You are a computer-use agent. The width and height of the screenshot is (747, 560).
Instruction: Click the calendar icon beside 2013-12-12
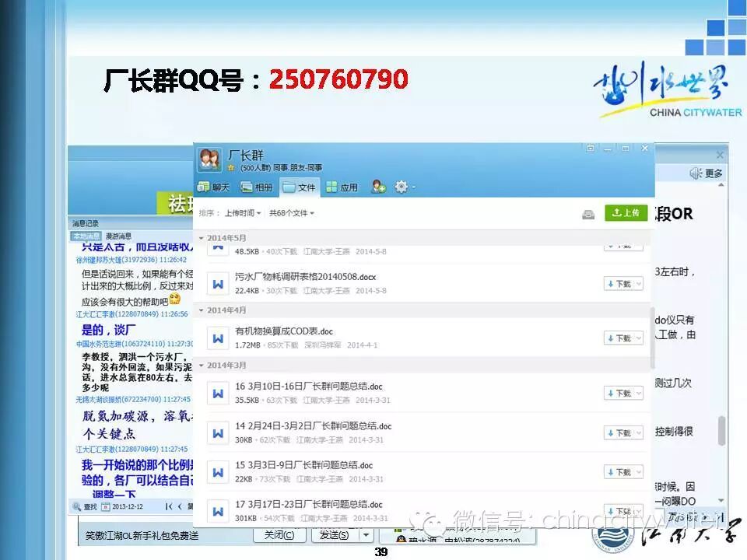click(x=106, y=506)
